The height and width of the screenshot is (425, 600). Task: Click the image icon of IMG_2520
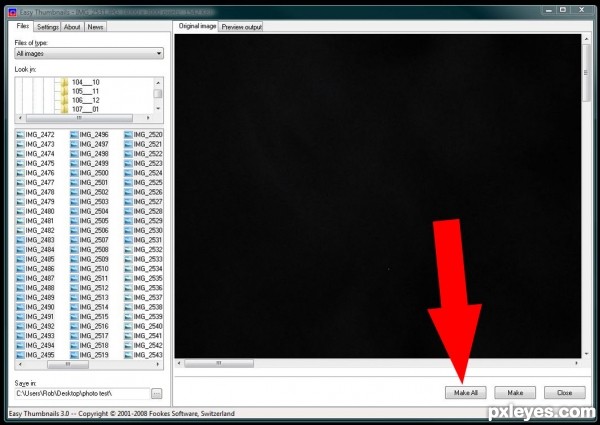click(128, 135)
